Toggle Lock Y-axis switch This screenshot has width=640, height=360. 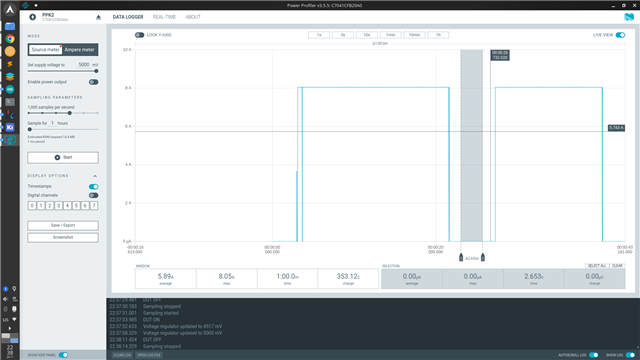[x=140, y=35]
